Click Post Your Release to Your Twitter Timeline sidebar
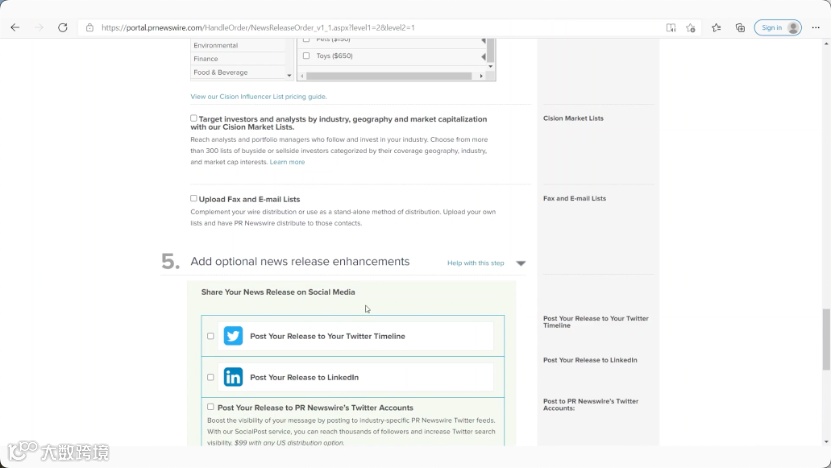Screen dimensions: 832x468 595,322
